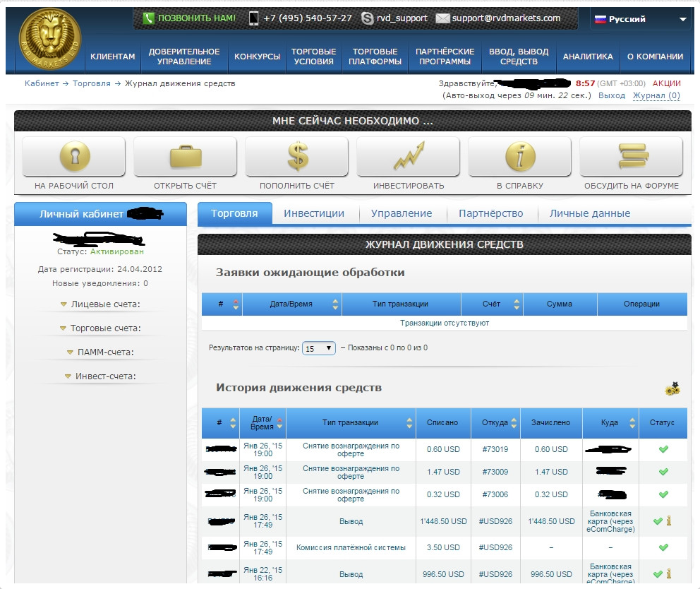Open the Русский language dropdown
Screen dimensions: 700x589
[x=640, y=19]
